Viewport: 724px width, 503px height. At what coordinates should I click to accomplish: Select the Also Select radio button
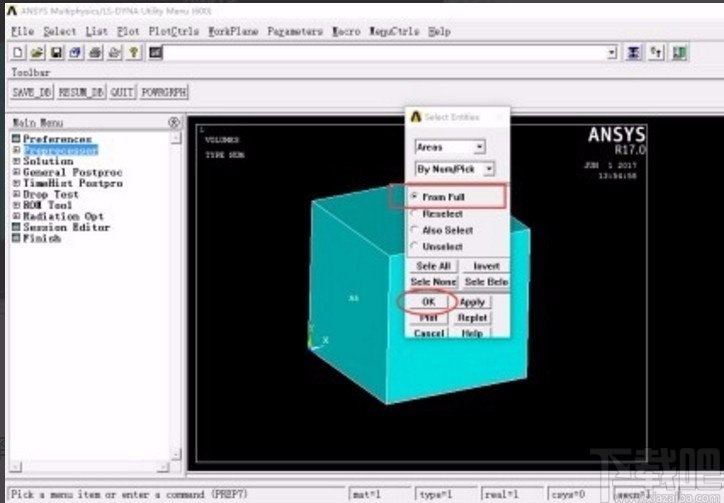(414, 230)
